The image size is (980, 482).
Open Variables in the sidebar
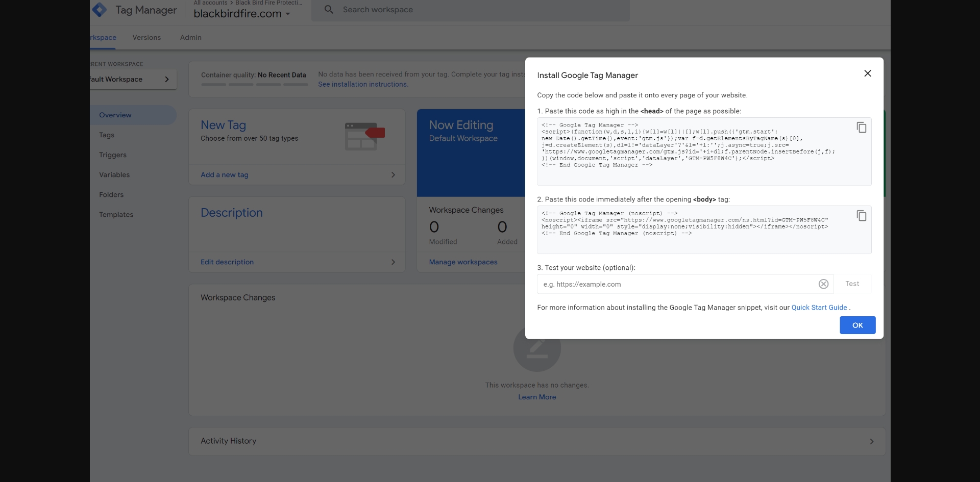click(x=114, y=174)
